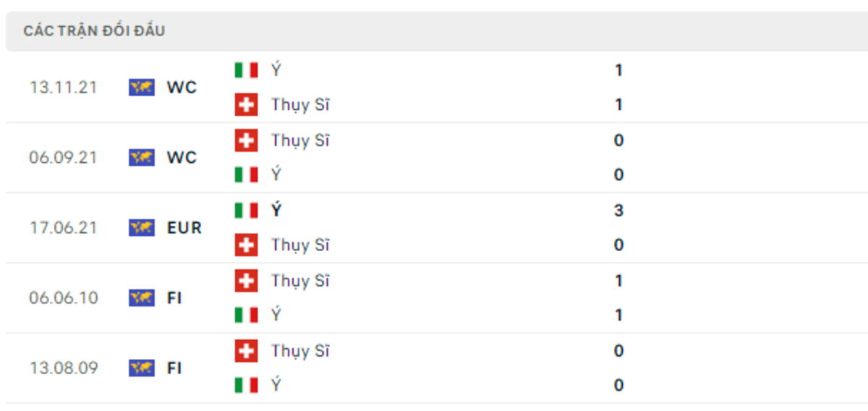Click the world map icon beside the 06.06.10 FI
Screen dimensions: 868x411
tap(141, 298)
